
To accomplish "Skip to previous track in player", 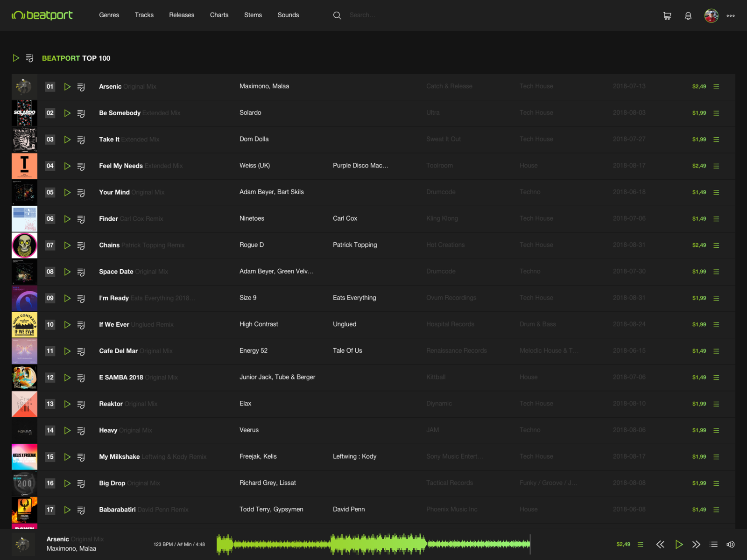I will pos(660,544).
